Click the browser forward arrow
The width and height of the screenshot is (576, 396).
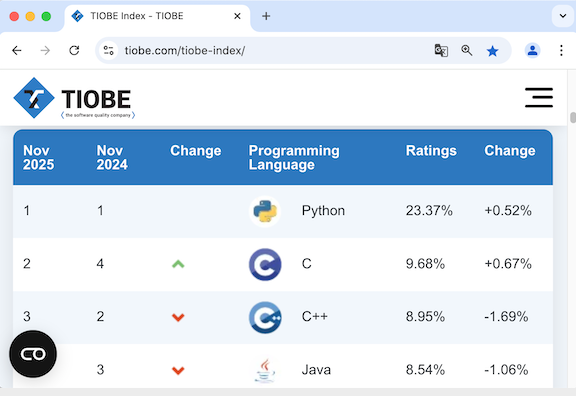click(45, 50)
